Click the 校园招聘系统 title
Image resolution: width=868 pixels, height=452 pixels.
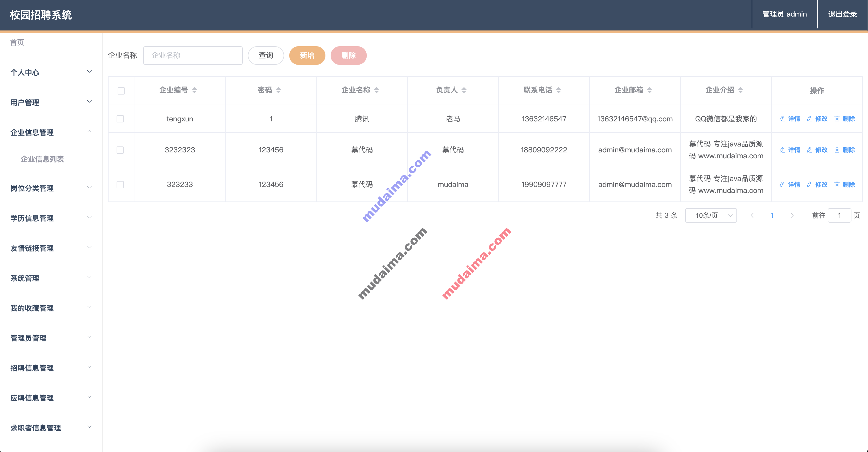(x=41, y=15)
